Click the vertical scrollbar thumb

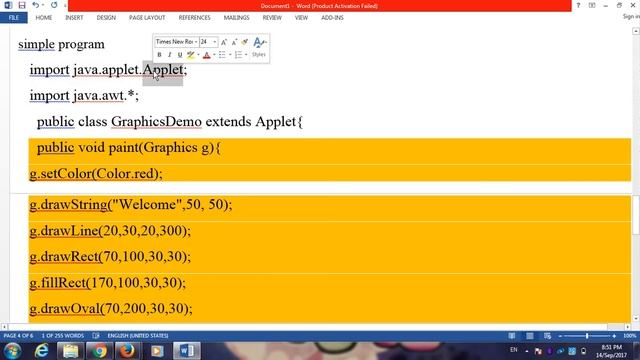coord(636,215)
